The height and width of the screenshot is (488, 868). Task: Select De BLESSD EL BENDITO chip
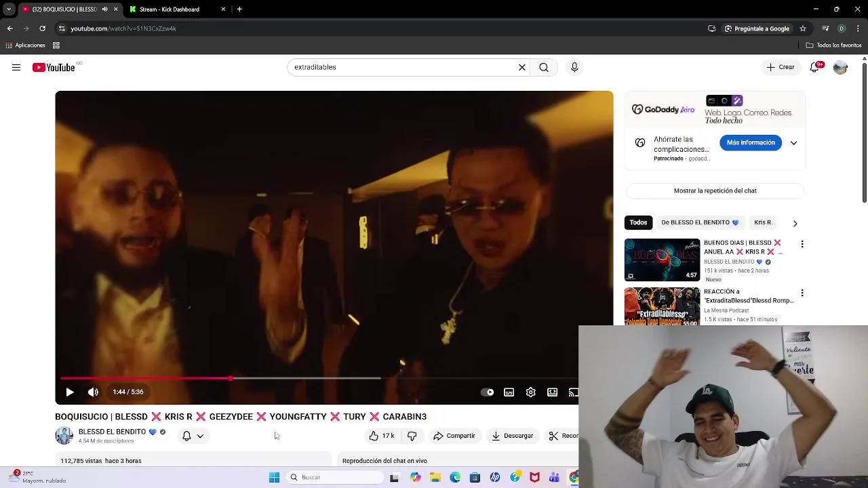tap(700, 222)
